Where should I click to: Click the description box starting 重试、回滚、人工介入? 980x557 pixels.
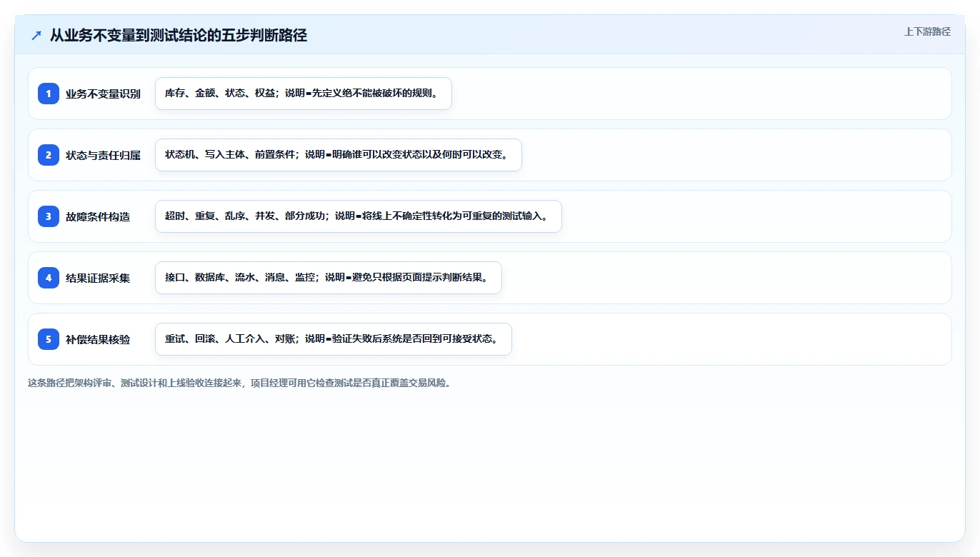pos(334,339)
